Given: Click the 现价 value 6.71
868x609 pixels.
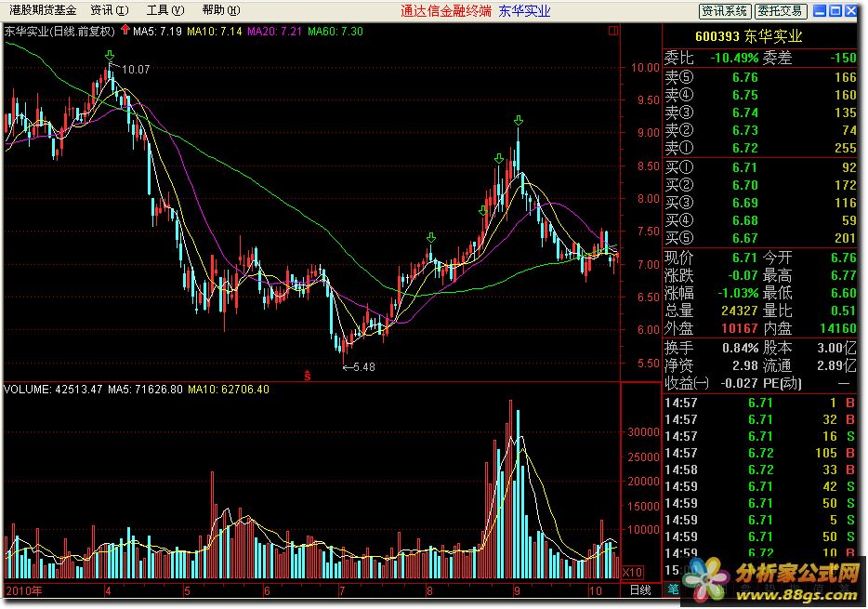Looking at the screenshot, I should click(x=744, y=258).
